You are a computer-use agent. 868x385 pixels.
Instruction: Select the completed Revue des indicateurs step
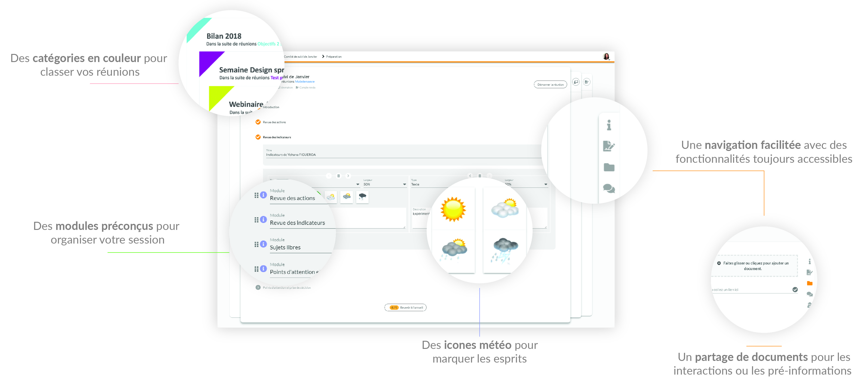pos(273,137)
